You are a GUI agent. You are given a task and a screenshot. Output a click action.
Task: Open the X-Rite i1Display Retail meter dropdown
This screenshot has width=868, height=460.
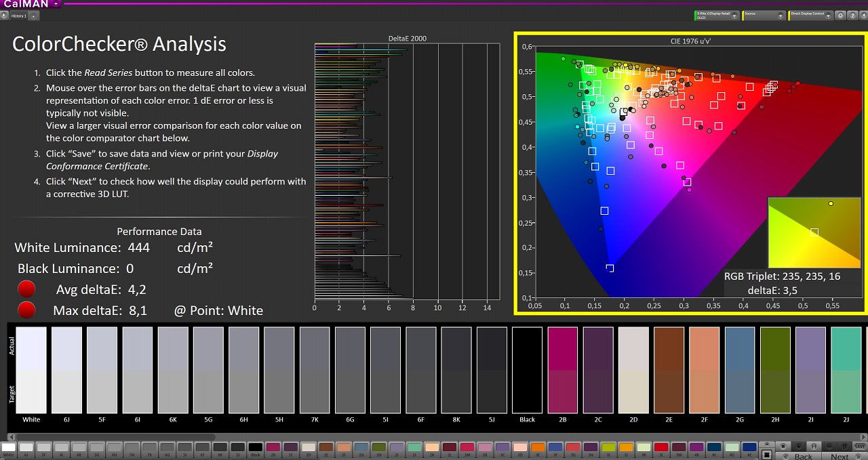[717, 15]
